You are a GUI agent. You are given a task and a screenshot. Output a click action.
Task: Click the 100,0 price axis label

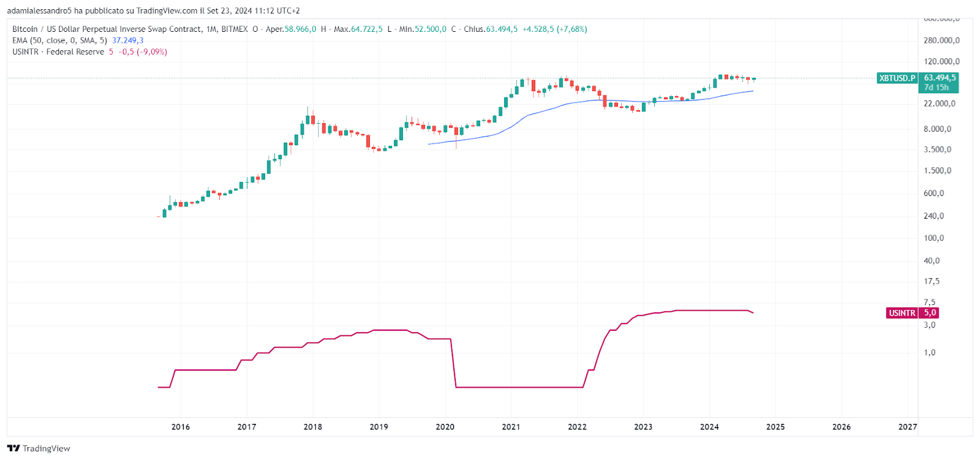[933, 238]
